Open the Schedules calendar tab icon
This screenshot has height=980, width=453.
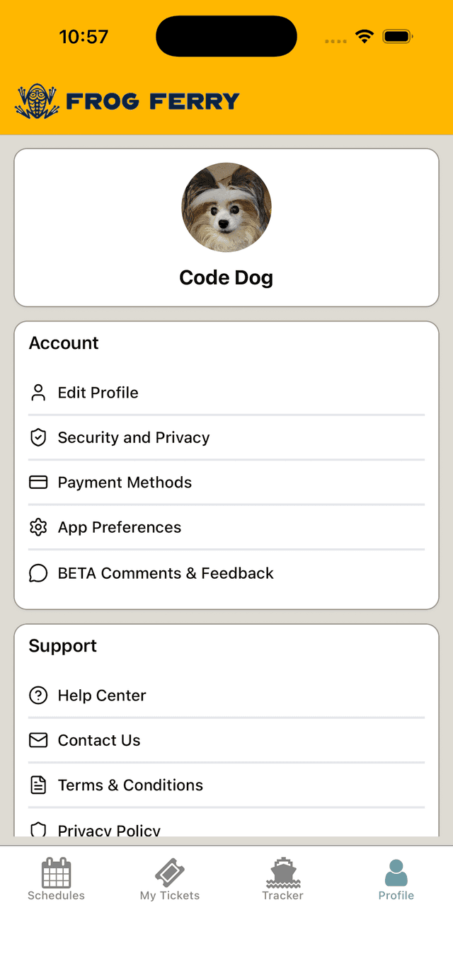point(56,872)
